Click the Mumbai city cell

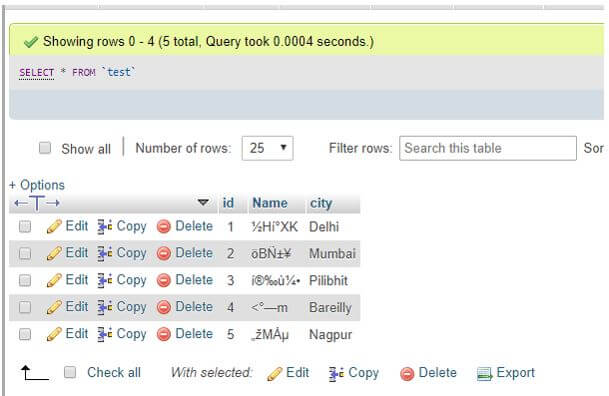click(x=332, y=254)
